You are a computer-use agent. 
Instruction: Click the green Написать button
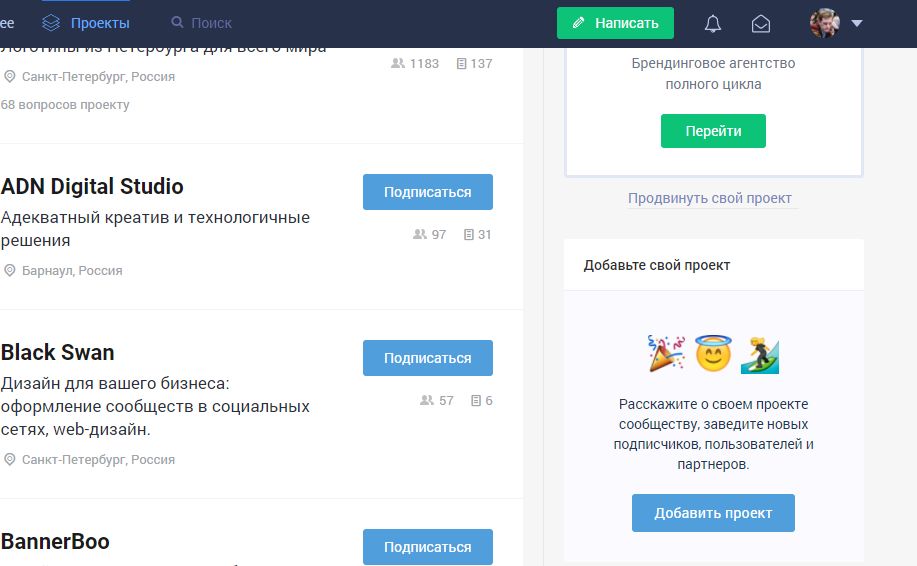click(x=615, y=23)
